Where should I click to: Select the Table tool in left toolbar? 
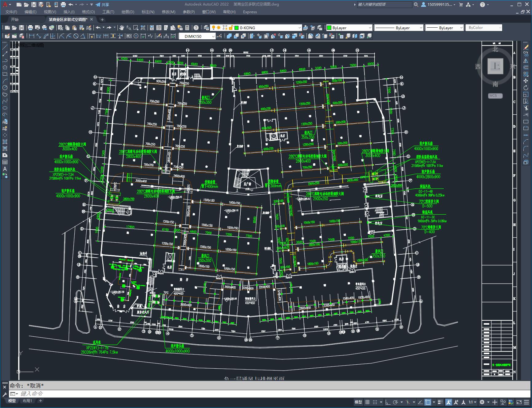[x=5, y=162]
